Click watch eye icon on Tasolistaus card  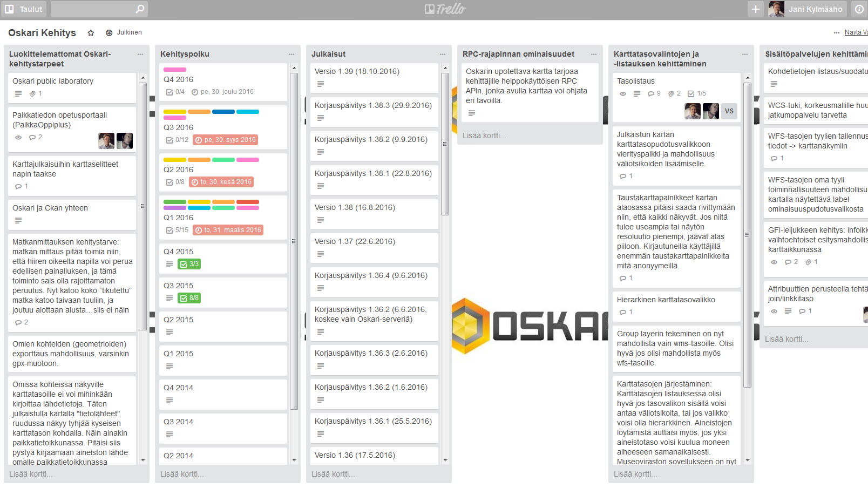[623, 93]
